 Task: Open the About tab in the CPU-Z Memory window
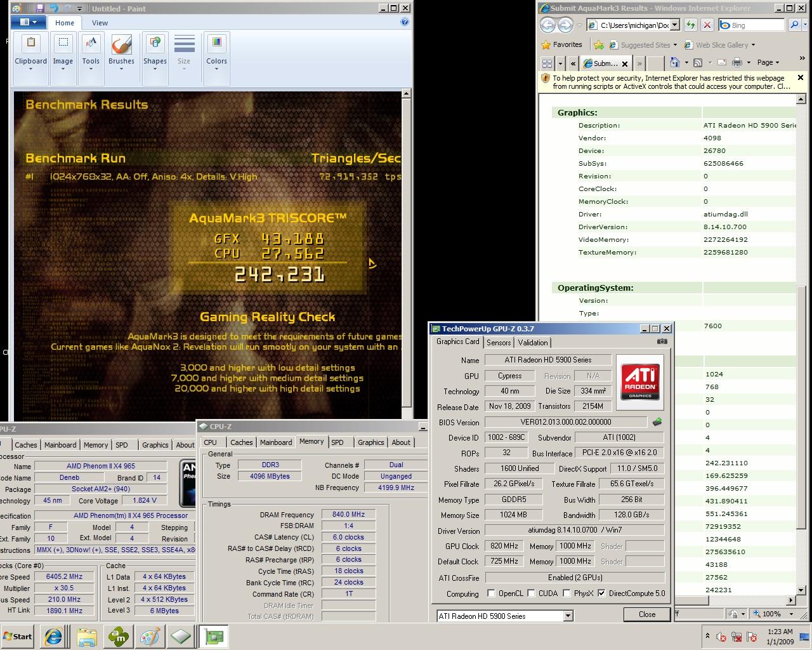(x=401, y=442)
